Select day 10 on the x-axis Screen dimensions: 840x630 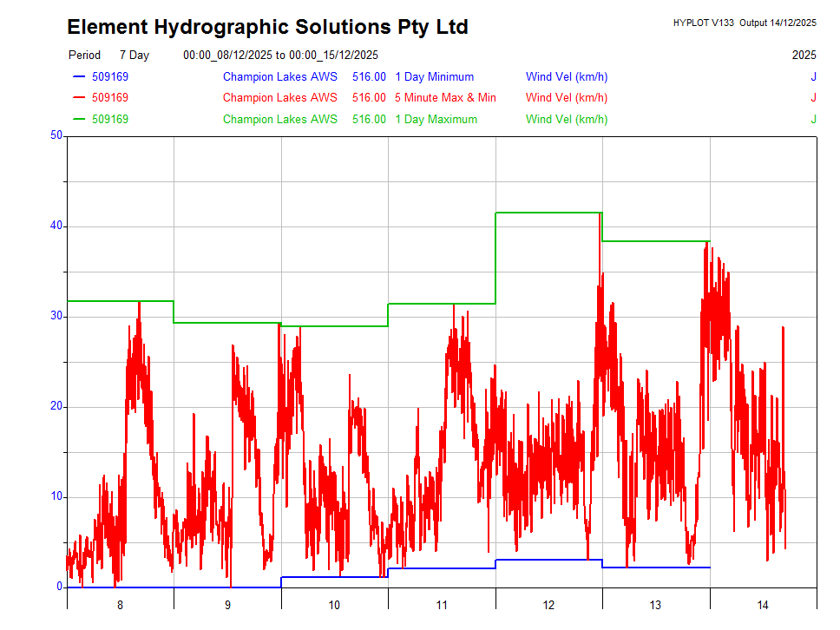tap(334, 606)
